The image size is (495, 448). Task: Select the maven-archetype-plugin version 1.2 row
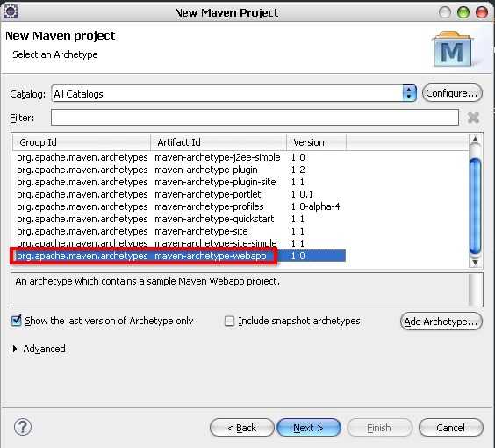pyautogui.click(x=180, y=170)
